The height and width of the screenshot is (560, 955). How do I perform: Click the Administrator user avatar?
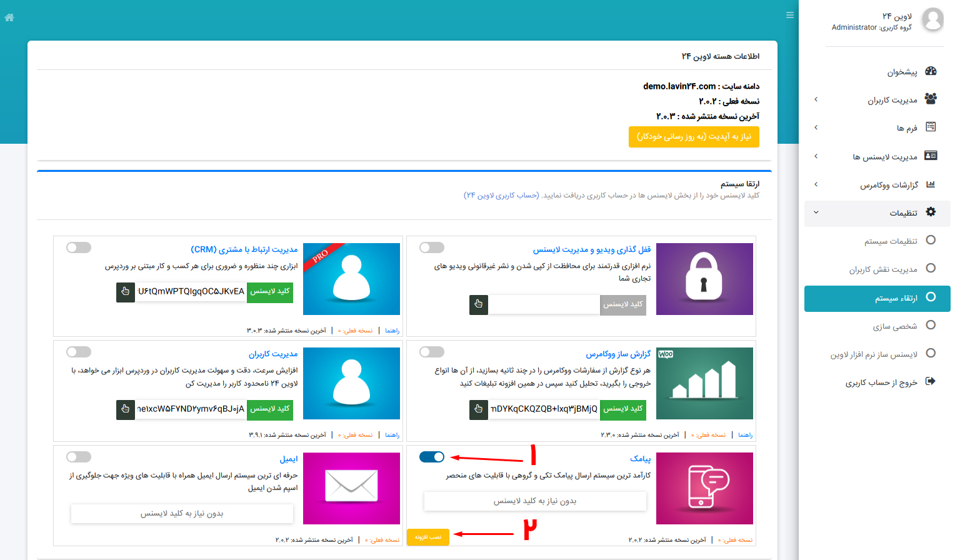click(932, 19)
